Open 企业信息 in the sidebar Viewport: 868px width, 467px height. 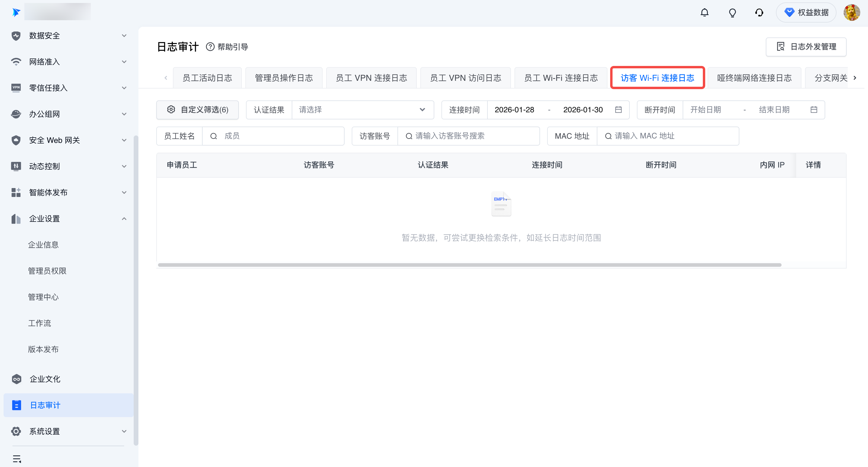[43, 244]
